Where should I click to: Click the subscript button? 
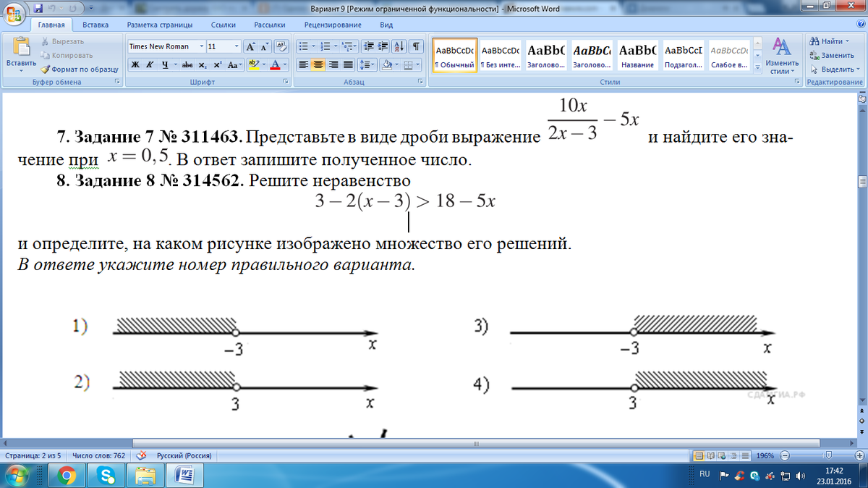point(203,64)
